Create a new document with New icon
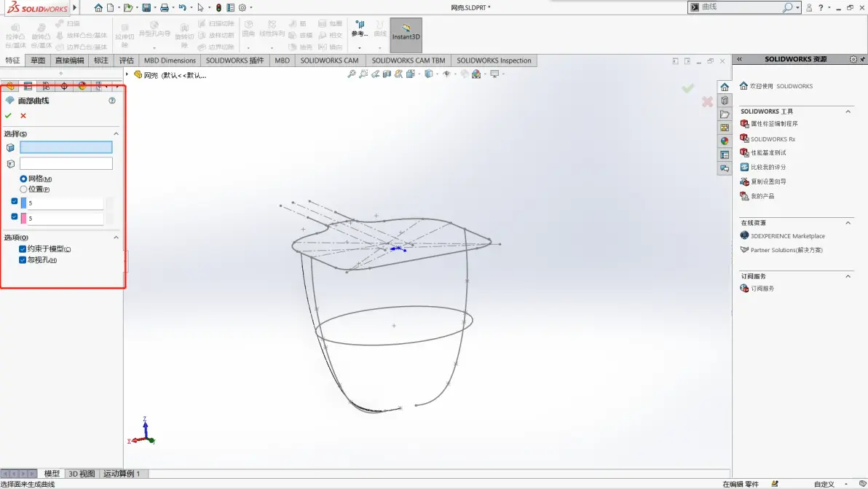The image size is (868, 489). (x=111, y=8)
